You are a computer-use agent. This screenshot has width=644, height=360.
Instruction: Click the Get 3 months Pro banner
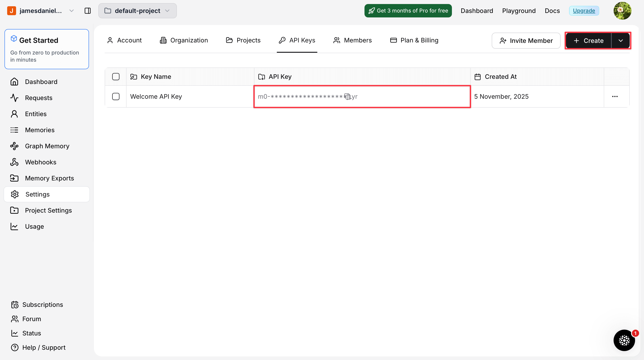click(408, 11)
